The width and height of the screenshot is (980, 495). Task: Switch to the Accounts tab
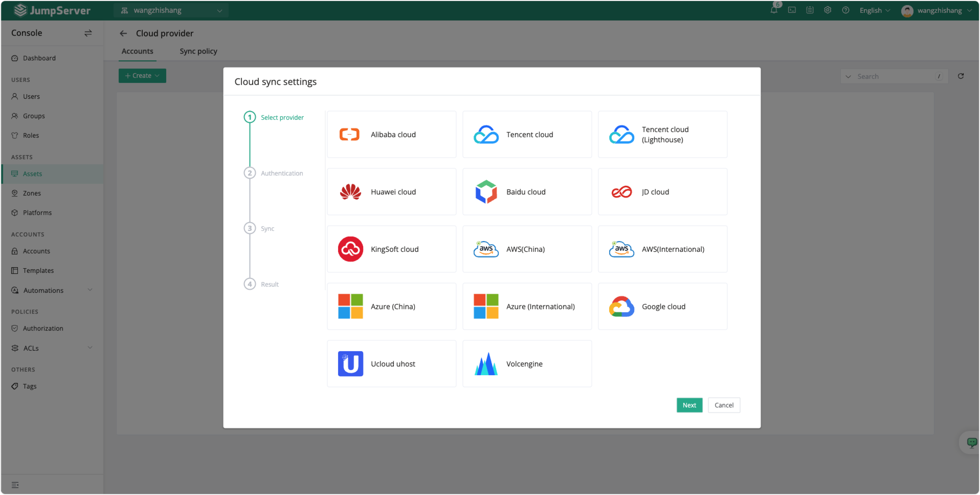137,51
